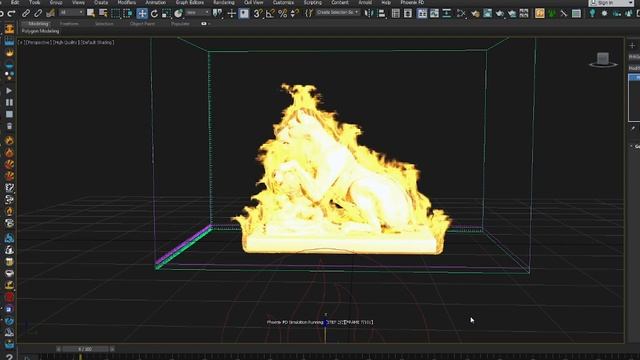Toggle the 3D Snaps button
The width and height of the screenshot is (640, 360).
tap(258, 13)
